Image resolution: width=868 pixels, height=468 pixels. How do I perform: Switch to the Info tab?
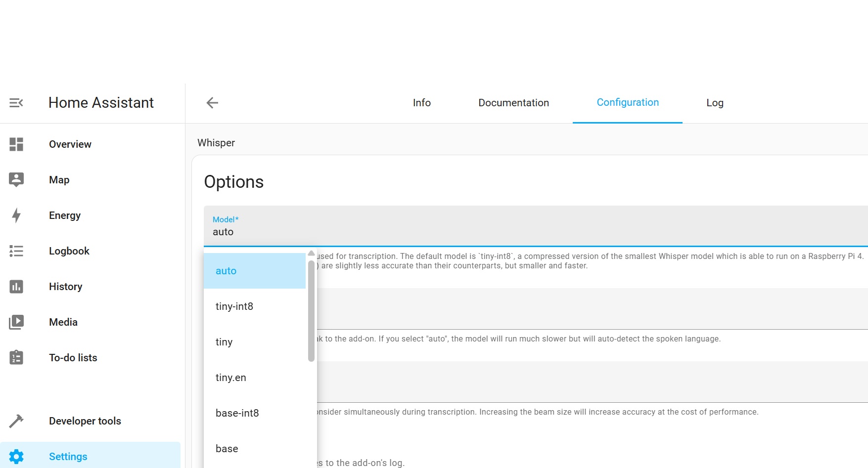422,103
